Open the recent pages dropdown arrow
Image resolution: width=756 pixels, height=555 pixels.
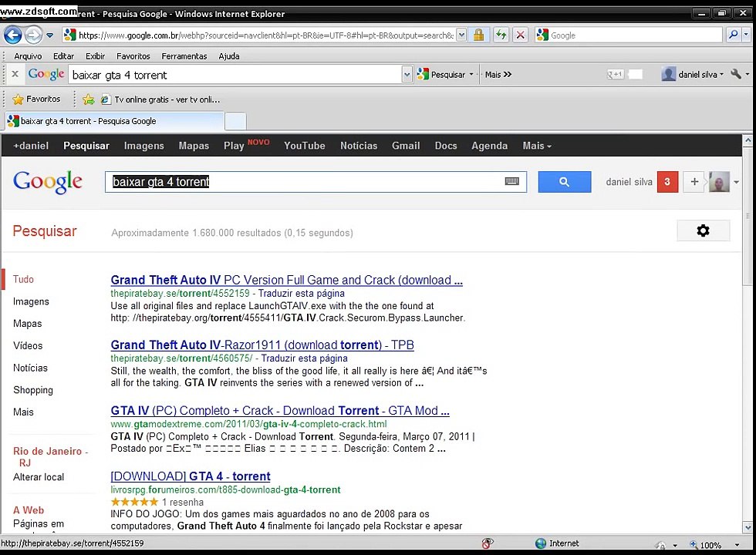(x=49, y=35)
